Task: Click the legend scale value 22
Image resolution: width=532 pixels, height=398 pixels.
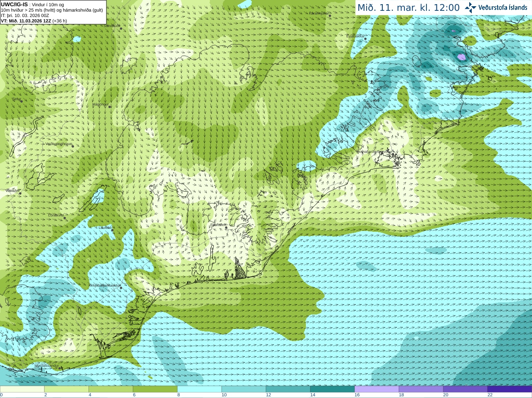Action: tap(490, 395)
